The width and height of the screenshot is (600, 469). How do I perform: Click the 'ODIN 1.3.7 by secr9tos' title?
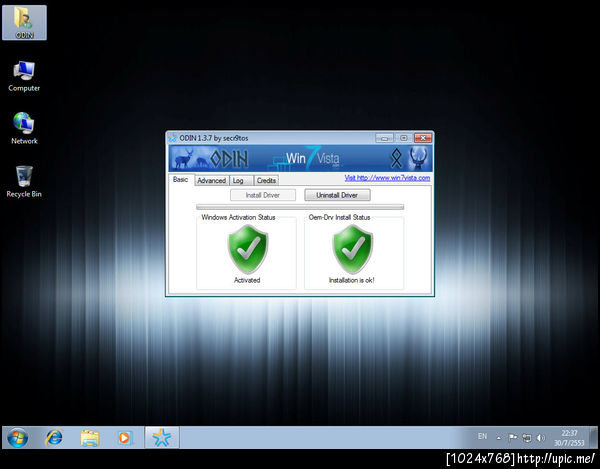coord(214,138)
